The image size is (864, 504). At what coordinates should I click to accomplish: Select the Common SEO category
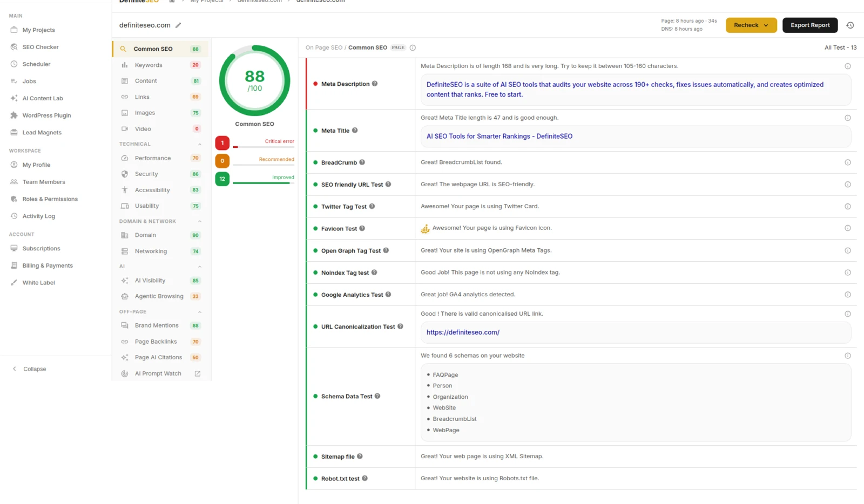pyautogui.click(x=161, y=49)
